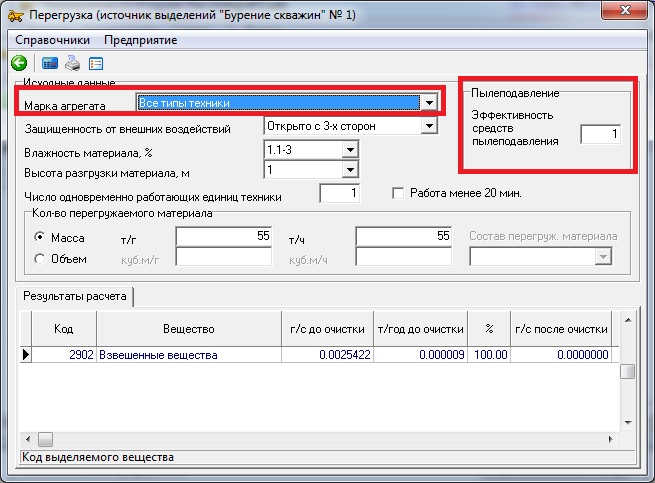The width and height of the screenshot is (655, 483).
Task: Click the т/г mass input field
Action: (x=224, y=237)
